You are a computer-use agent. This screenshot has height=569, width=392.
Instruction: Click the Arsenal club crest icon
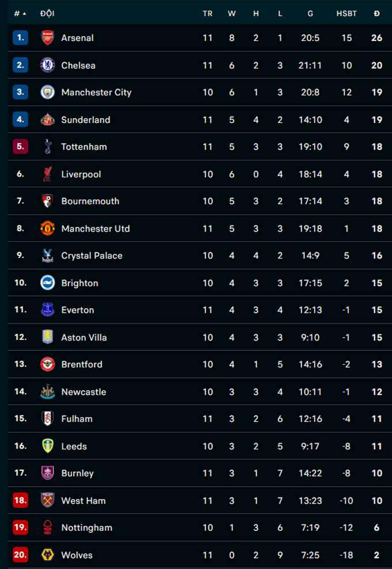click(x=47, y=38)
